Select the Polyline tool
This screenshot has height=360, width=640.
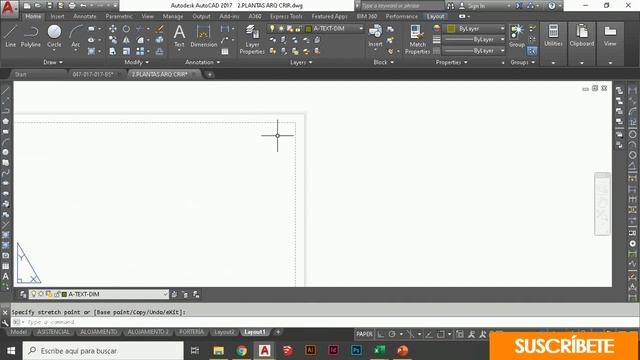(x=31, y=36)
